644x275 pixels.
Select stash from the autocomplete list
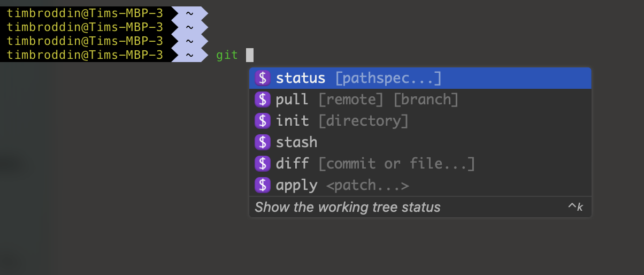point(296,142)
